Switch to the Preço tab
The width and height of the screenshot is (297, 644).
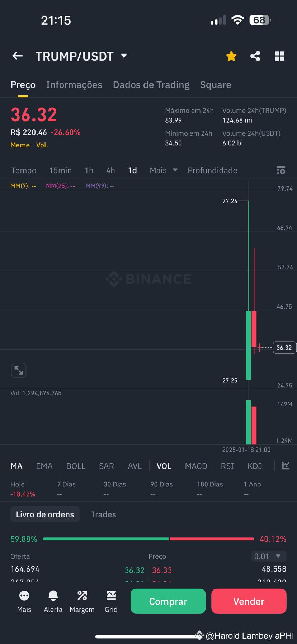[x=23, y=85]
